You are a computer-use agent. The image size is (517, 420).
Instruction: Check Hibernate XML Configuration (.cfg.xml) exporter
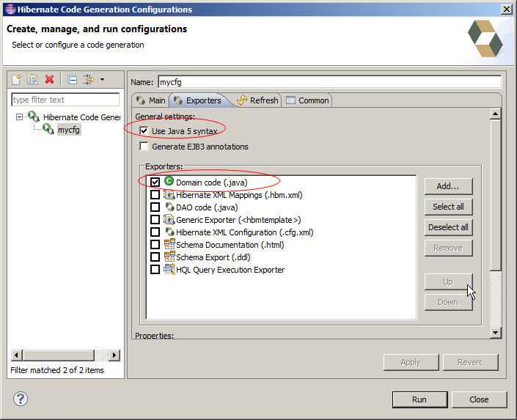(155, 232)
